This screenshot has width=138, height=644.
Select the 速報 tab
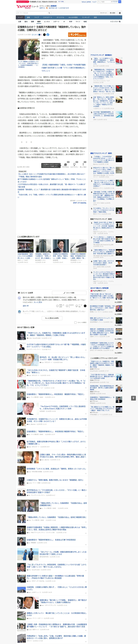click(x=28, y=17)
